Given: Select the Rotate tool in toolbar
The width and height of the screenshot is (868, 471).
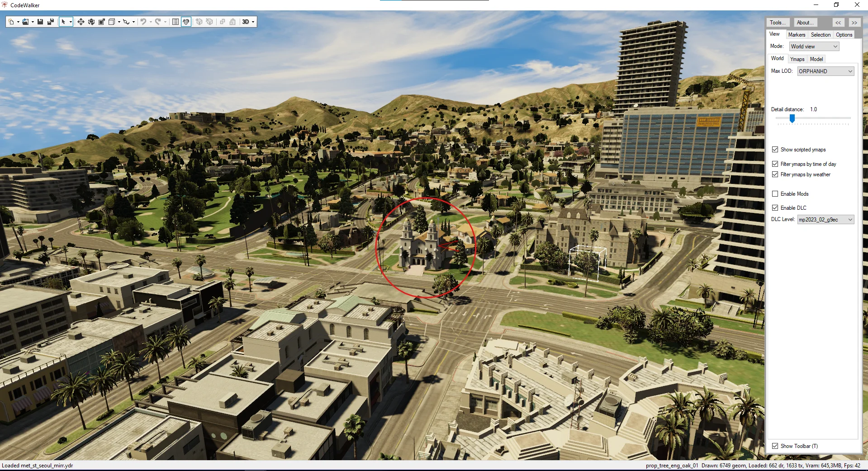Looking at the screenshot, I should pos(91,22).
